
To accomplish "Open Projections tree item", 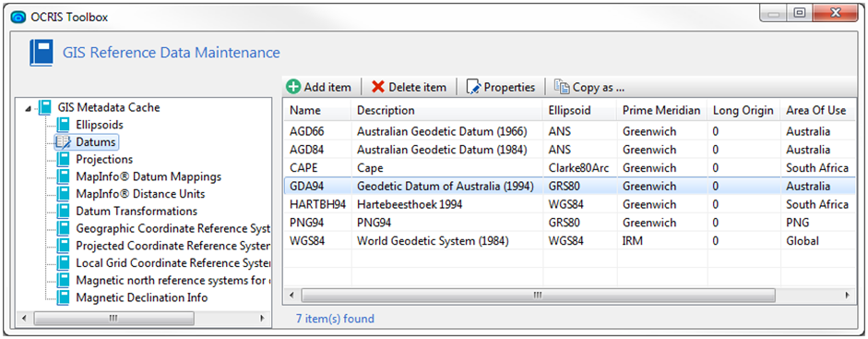I will 104,160.
